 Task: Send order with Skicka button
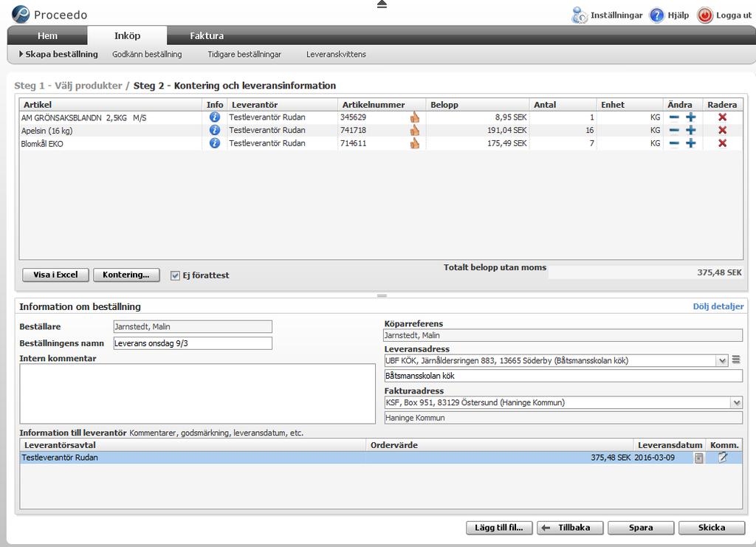(x=712, y=528)
